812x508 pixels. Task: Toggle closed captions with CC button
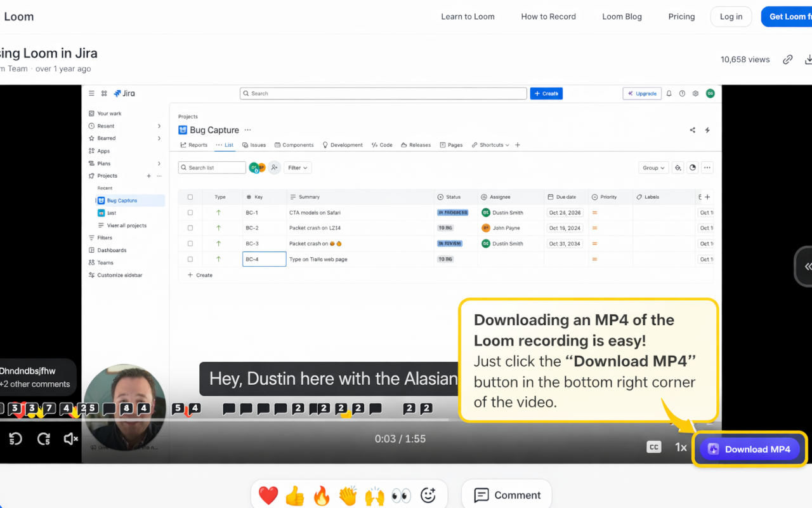(x=654, y=447)
